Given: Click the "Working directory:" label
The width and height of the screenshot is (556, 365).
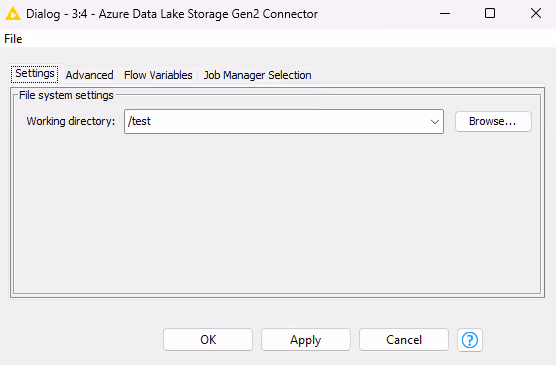Looking at the screenshot, I should click(71, 121).
